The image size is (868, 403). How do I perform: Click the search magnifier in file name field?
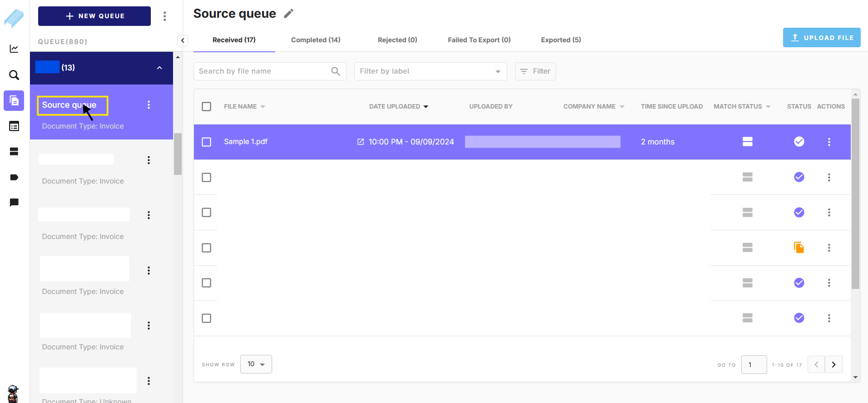[335, 71]
